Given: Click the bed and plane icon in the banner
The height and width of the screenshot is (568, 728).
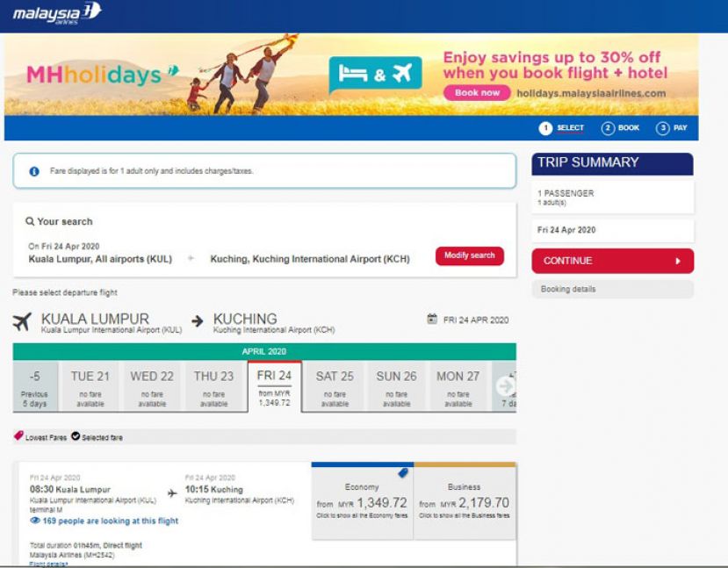Looking at the screenshot, I should point(375,74).
